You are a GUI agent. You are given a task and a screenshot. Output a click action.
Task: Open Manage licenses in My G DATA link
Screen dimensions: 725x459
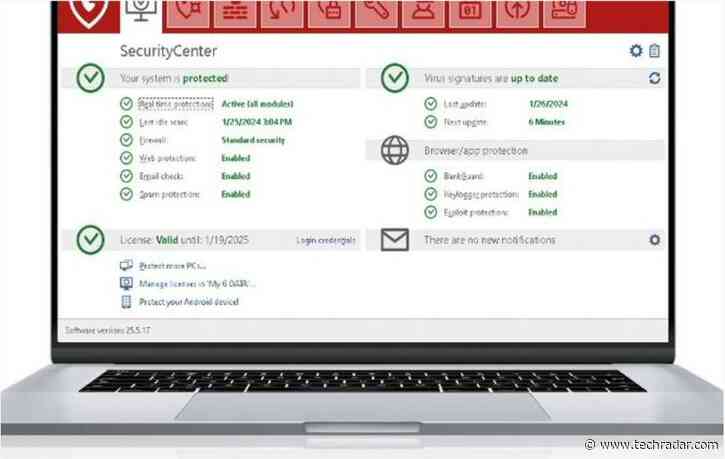pos(197,283)
